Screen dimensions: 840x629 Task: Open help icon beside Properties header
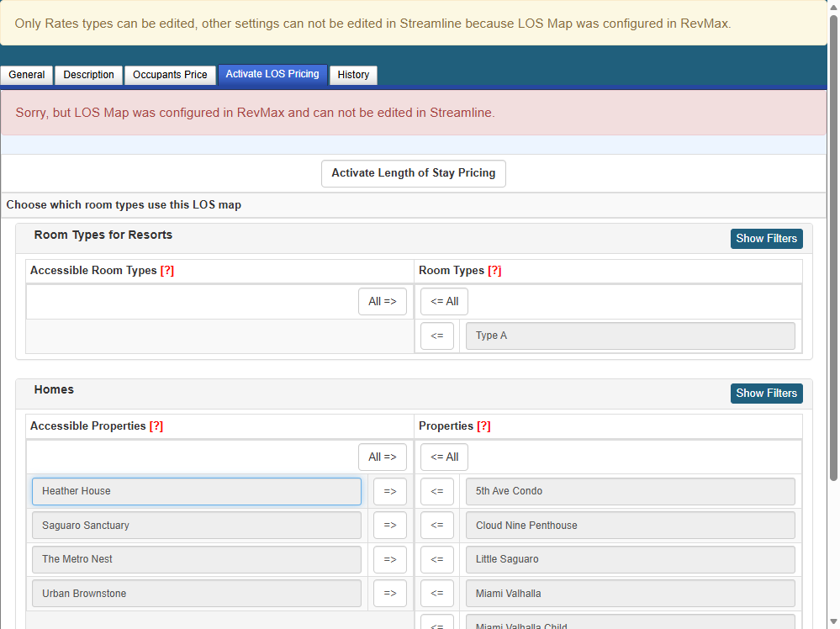coord(483,426)
